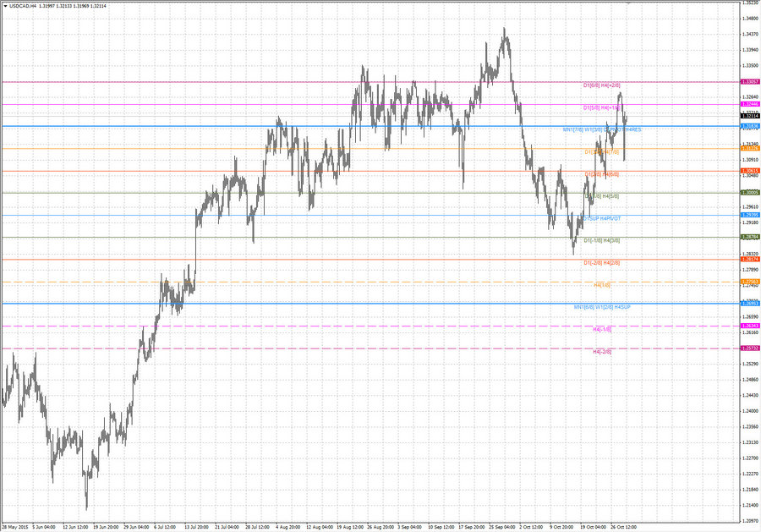Click the 21 Jul 04:00 date label
This screenshot has height=532, width=761.
tap(227, 527)
